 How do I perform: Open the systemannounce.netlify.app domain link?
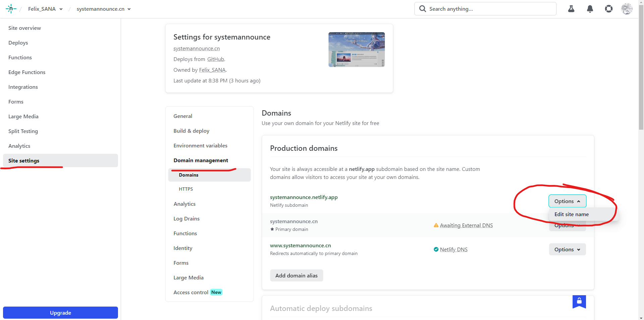tap(304, 197)
